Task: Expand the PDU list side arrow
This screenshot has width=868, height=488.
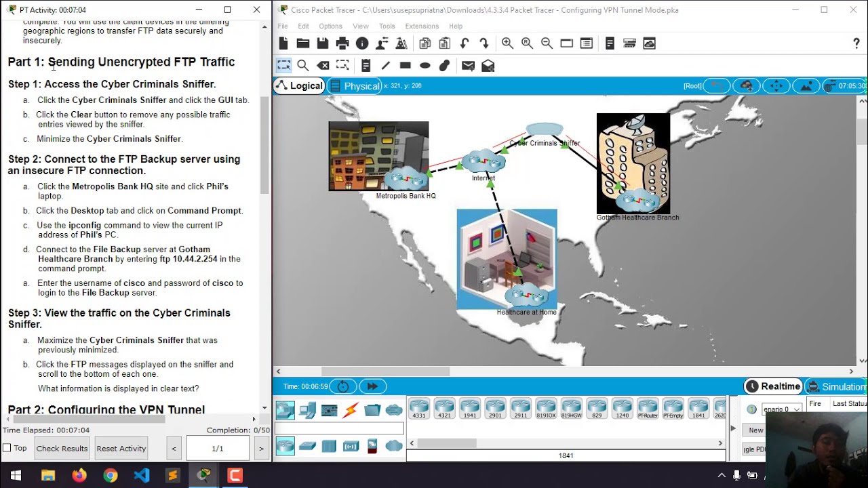Action: pyautogui.click(x=733, y=428)
